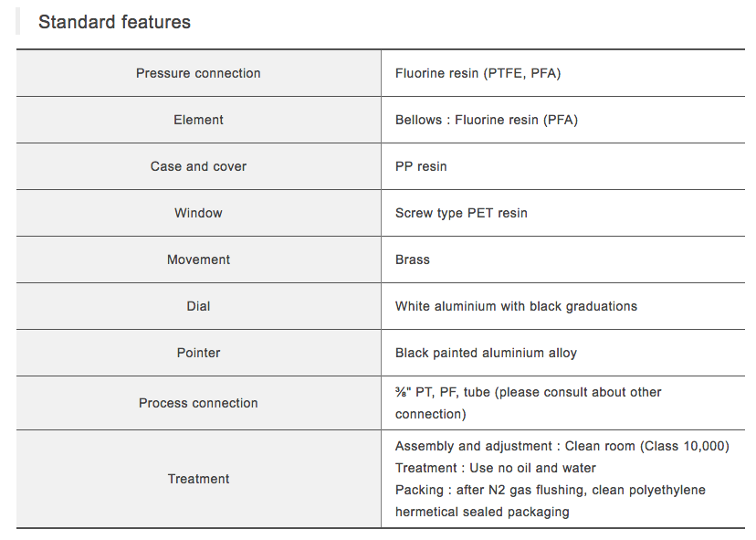This screenshot has width=756, height=540.
Task: Click 'Screw type PET resin' text
Action: coord(461,213)
